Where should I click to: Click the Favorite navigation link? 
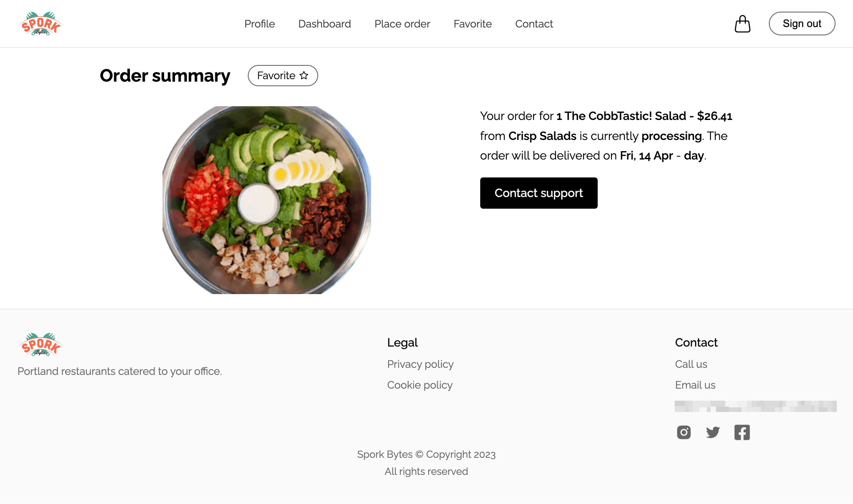473,24
